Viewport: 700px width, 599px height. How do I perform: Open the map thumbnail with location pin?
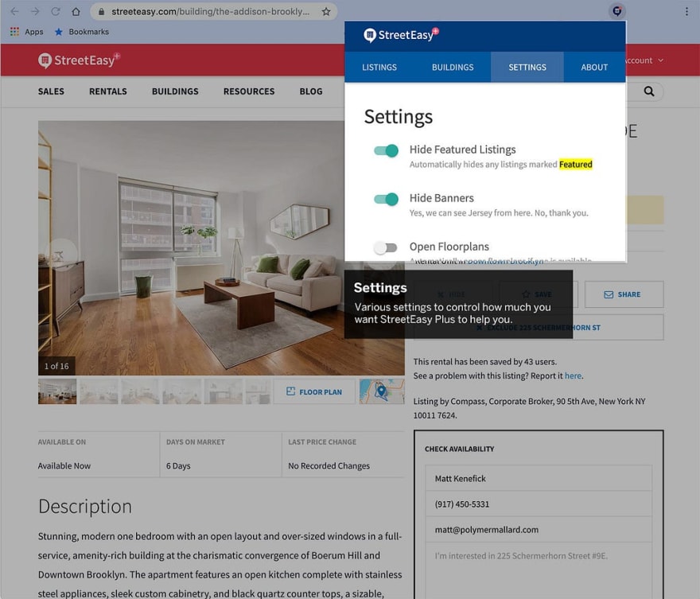[x=382, y=391]
